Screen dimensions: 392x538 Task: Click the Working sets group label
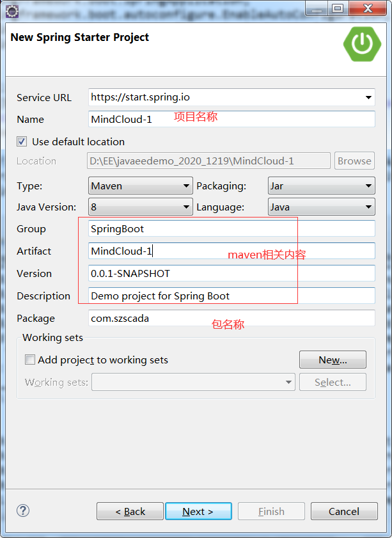pos(53,338)
